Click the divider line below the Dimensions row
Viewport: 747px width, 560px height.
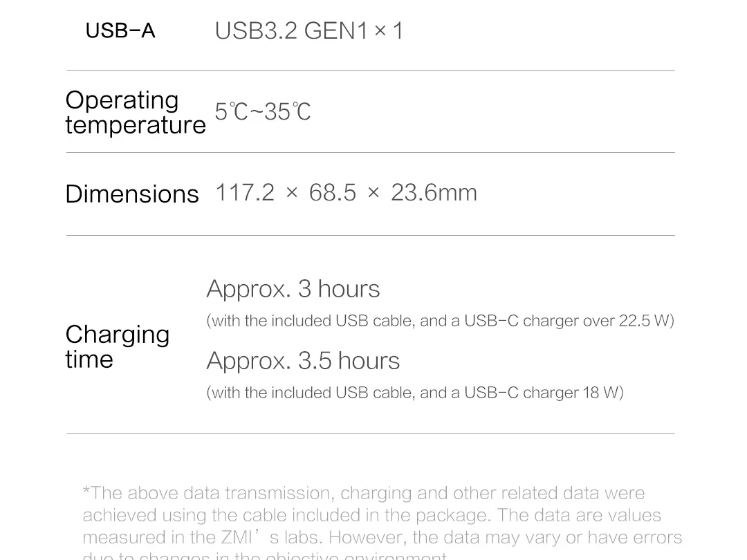pyautogui.click(x=370, y=235)
